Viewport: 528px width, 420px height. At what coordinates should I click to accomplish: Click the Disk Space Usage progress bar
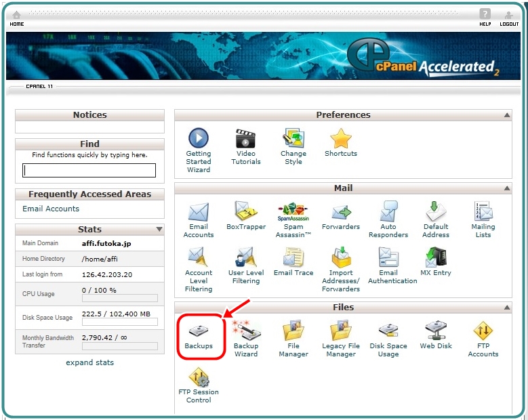coord(120,322)
